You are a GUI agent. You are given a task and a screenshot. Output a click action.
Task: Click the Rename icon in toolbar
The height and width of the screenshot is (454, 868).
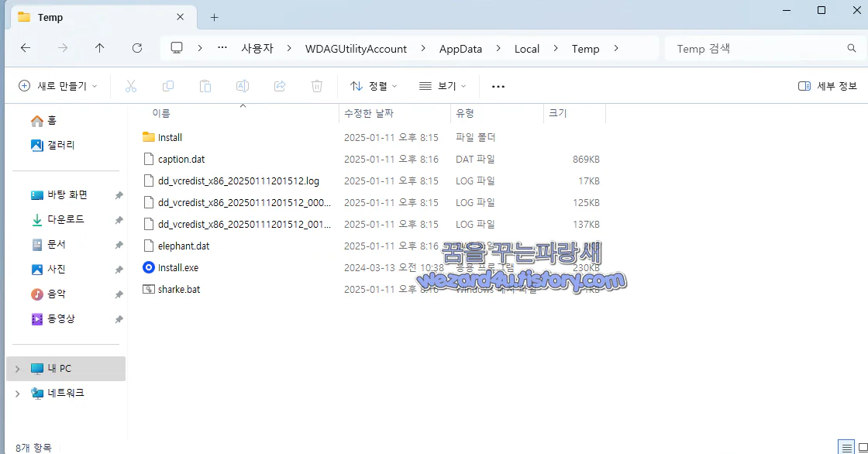(242, 86)
